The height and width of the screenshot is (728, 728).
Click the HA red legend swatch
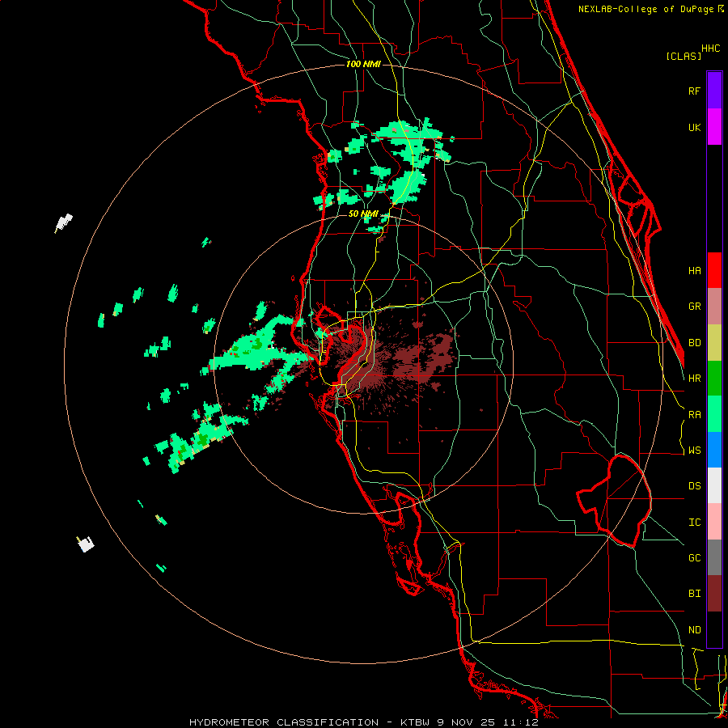714,270
